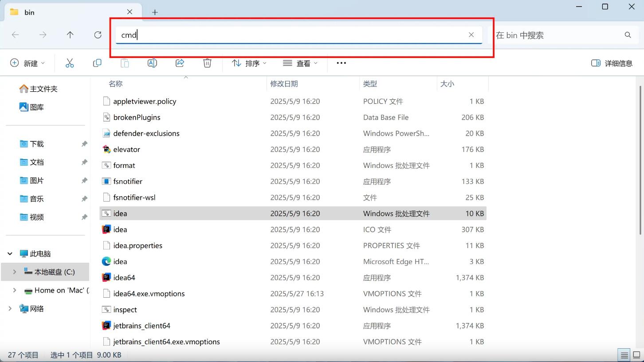Open the 音乐 quick access folder

tap(31, 199)
